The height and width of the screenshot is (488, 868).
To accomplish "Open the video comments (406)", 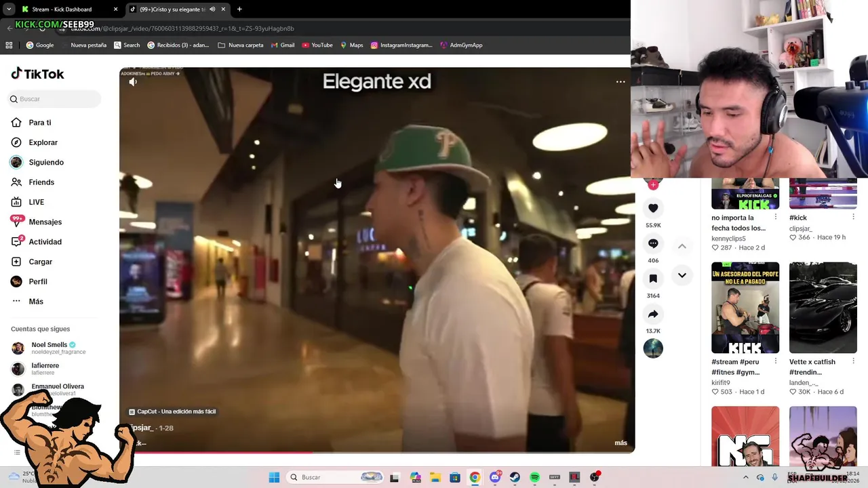I will [x=653, y=243].
